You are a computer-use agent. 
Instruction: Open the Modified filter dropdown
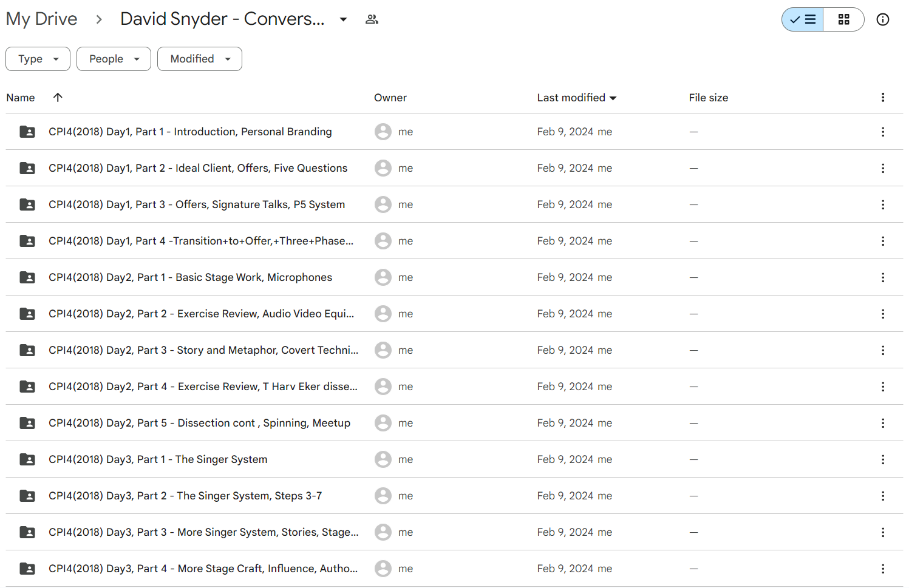(200, 59)
